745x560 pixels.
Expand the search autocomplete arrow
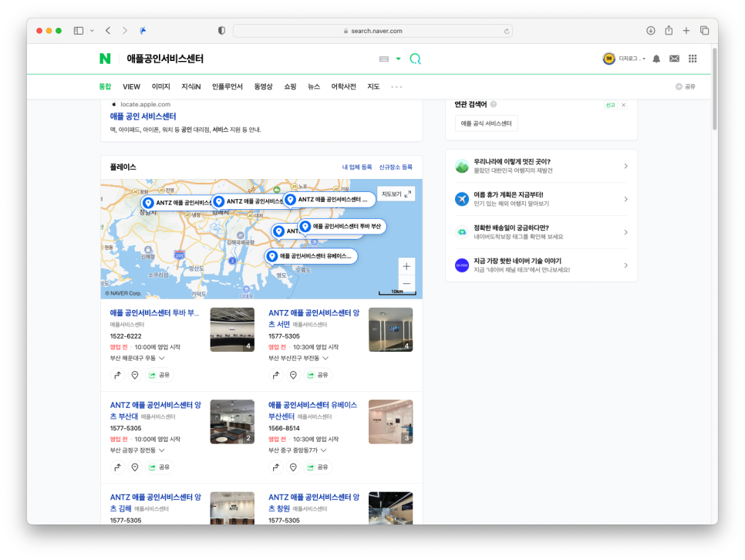pyautogui.click(x=398, y=59)
